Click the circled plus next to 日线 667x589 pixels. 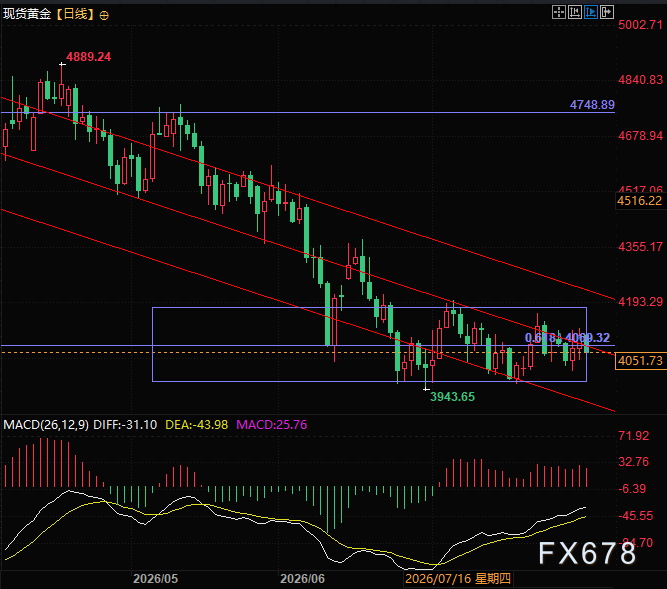coord(104,16)
